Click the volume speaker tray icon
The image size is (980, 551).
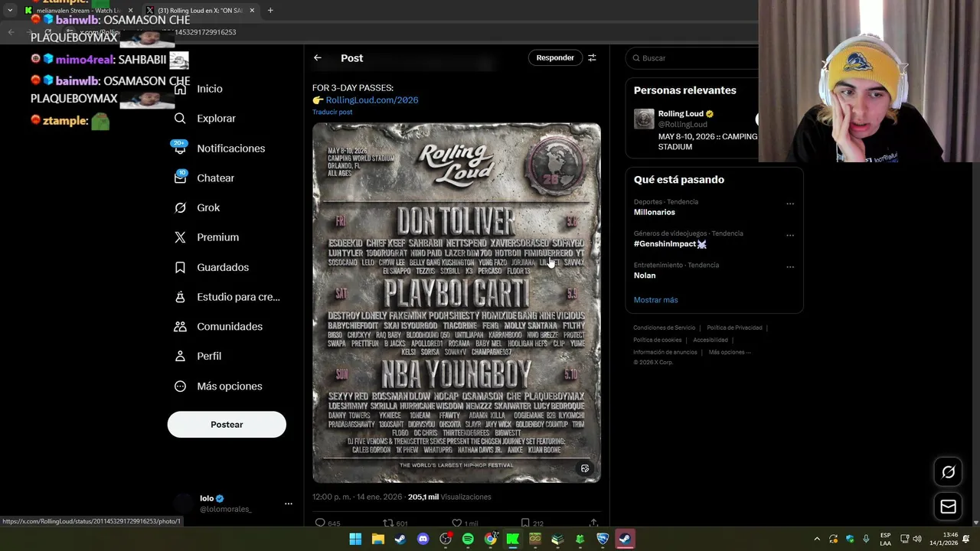(x=917, y=540)
